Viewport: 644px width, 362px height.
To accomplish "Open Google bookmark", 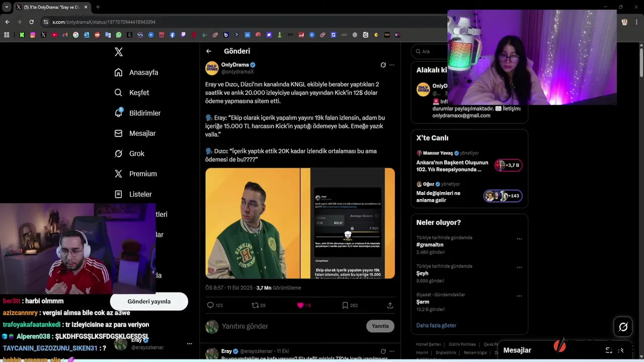I will (75, 35).
